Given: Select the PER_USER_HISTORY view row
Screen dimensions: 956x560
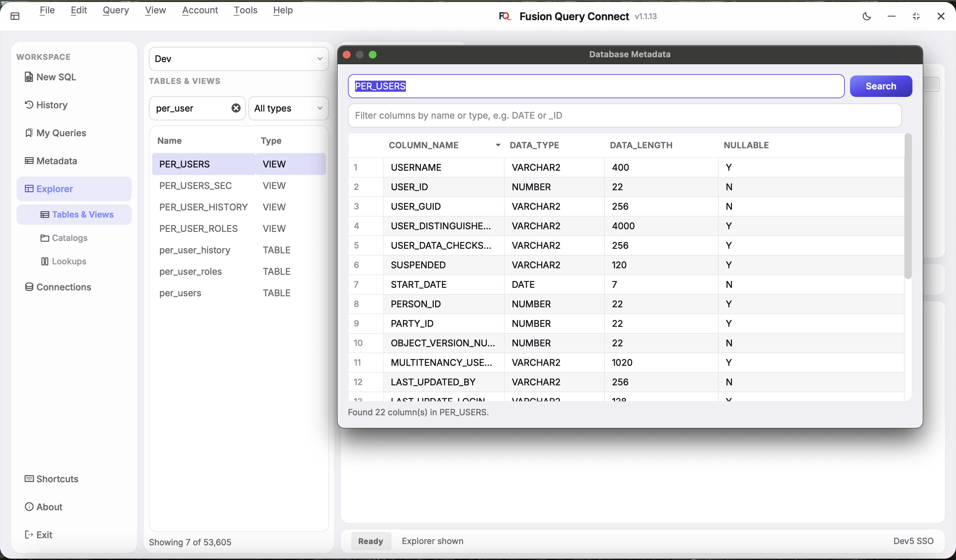Looking at the screenshot, I should pyautogui.click(x=239, y=207).
